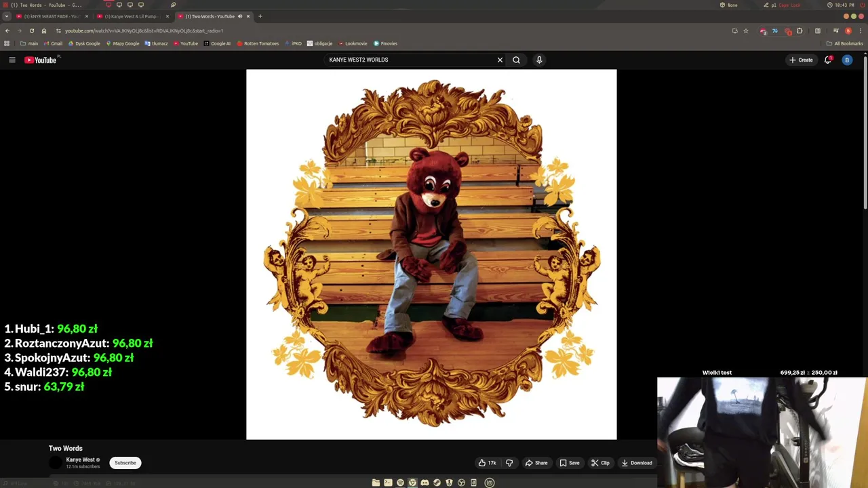Image resolution: width=868 pixels, height=488 pixels.
Task: Like the Two Words video
Action: 487,463
